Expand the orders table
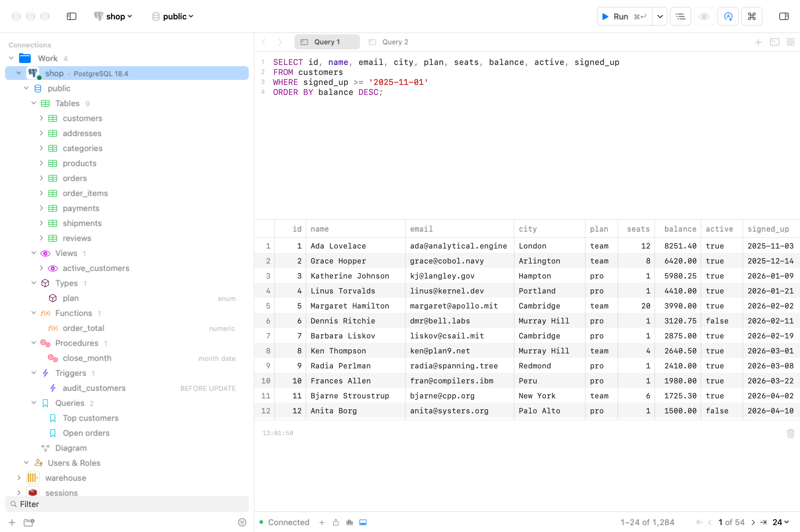Screen dimensions: 800x532 coord(42,178)
